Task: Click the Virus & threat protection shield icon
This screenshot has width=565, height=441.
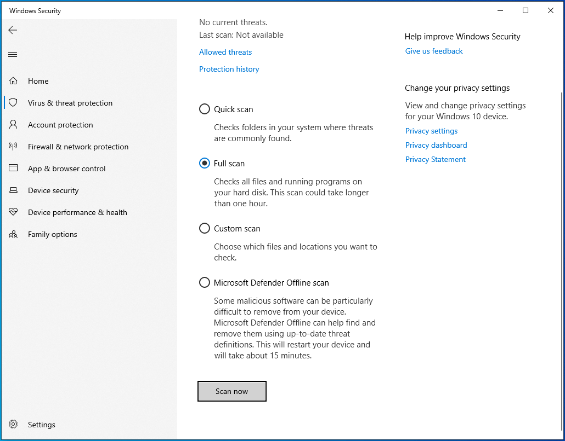Action: [13, 103]
